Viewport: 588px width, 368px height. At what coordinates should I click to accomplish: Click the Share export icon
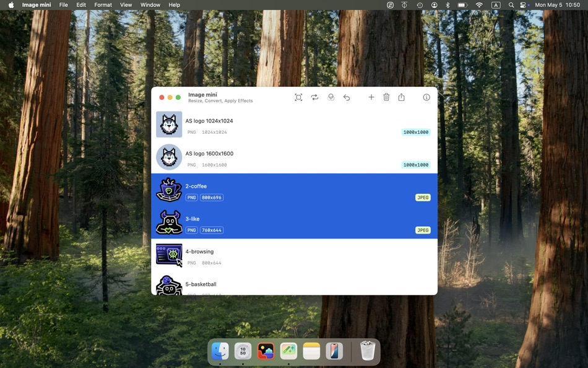(x=401, y=97)
